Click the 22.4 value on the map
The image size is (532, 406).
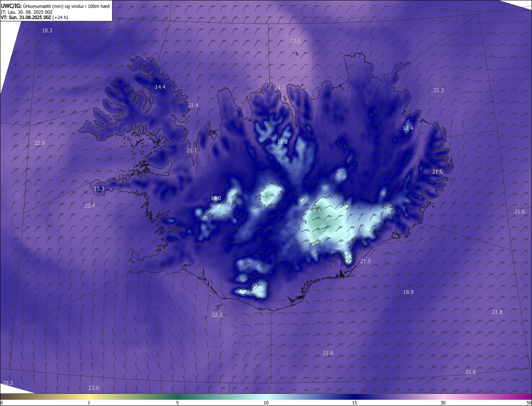[90, 206]
